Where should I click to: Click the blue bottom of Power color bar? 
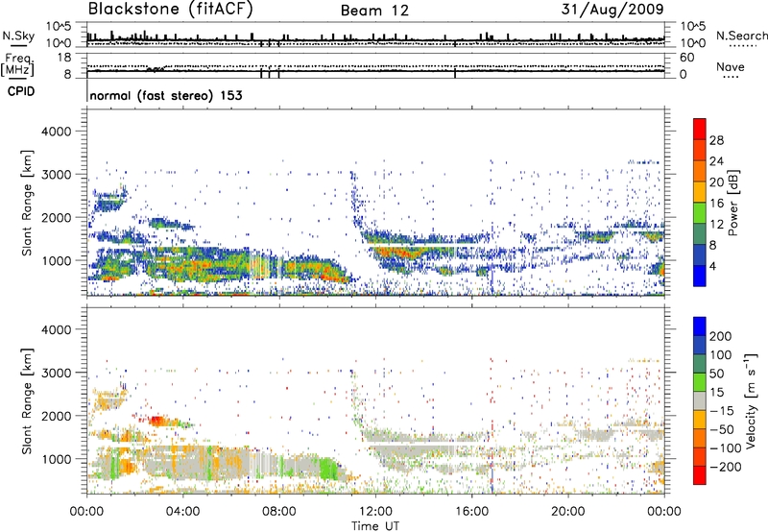pyautogui.click(x=700, y=276)
